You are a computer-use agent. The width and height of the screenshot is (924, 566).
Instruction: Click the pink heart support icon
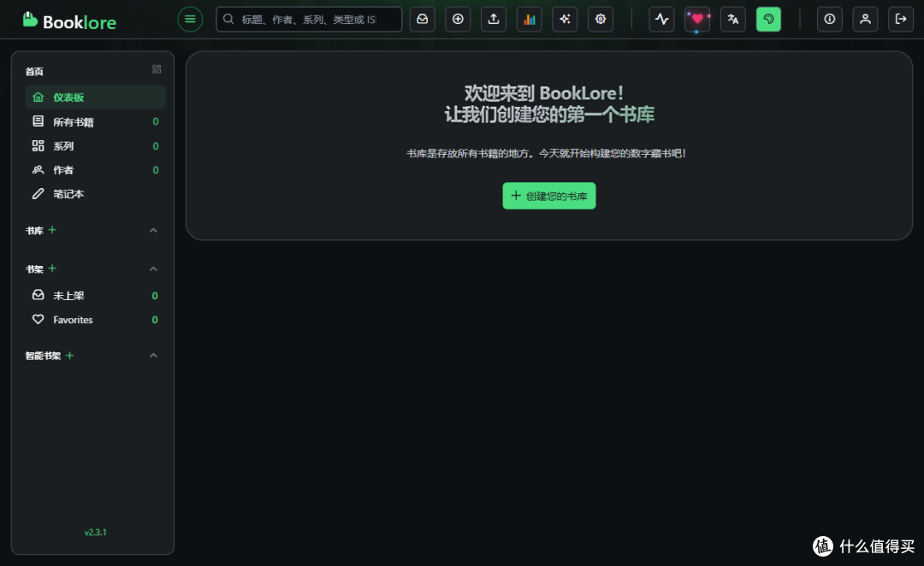[x=697, y=20]
